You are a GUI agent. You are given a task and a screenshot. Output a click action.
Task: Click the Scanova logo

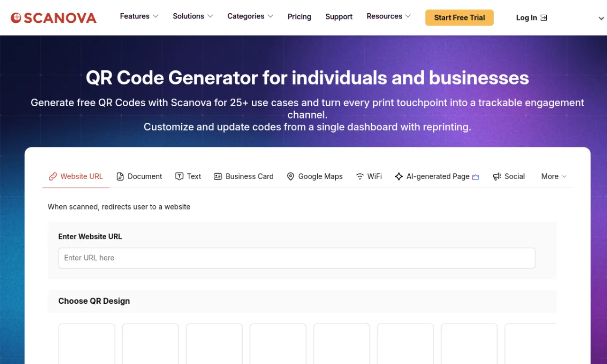click(54, 18)
